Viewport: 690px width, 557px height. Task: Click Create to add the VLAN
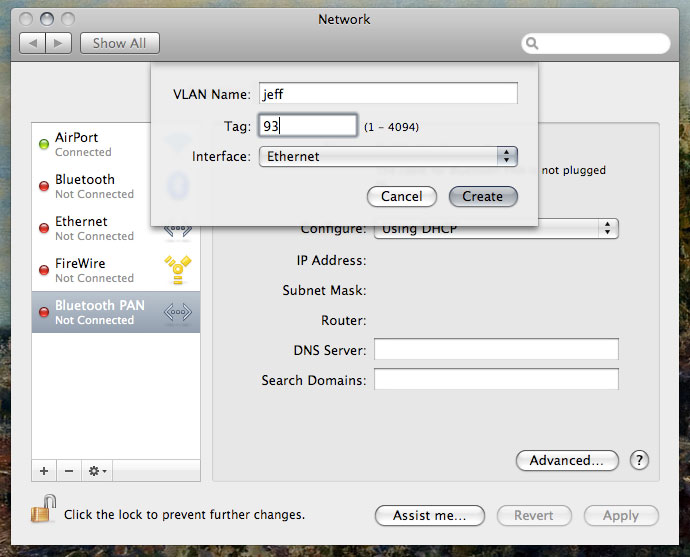pos(483,196)
